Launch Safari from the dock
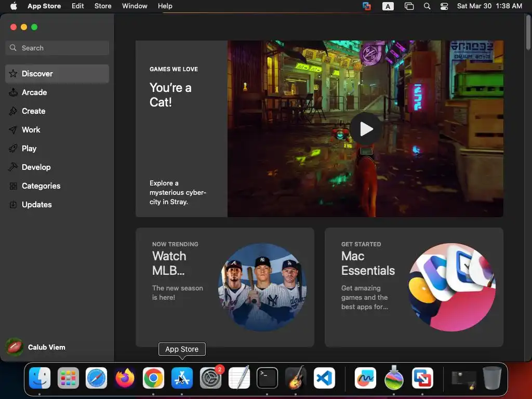Viewport: 532px width, 399px height. [x=96, y=378]
